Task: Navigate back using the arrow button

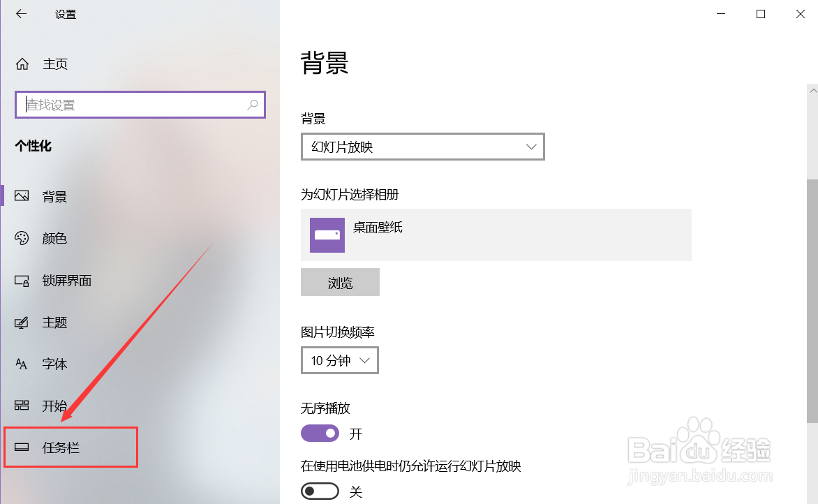Action: point(21,13)
